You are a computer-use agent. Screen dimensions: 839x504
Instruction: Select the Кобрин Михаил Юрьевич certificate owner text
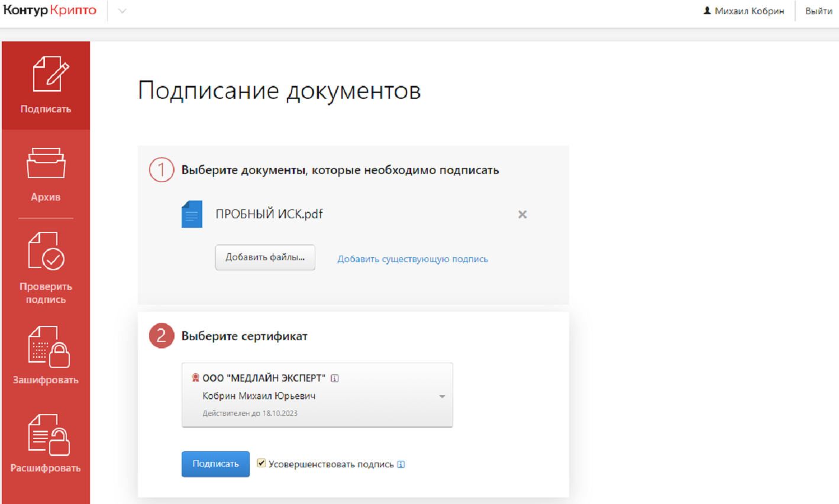pyautogui.click(x=259, y=396)
